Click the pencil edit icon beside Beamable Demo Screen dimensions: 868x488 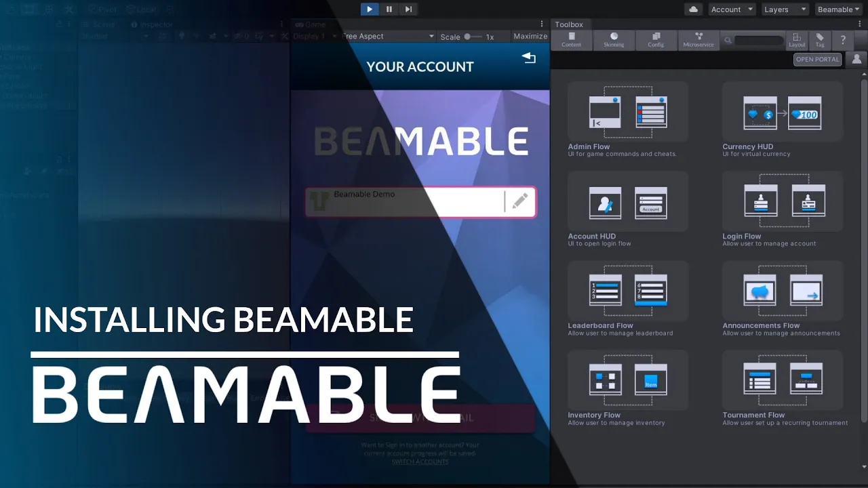tap(520, 201)
